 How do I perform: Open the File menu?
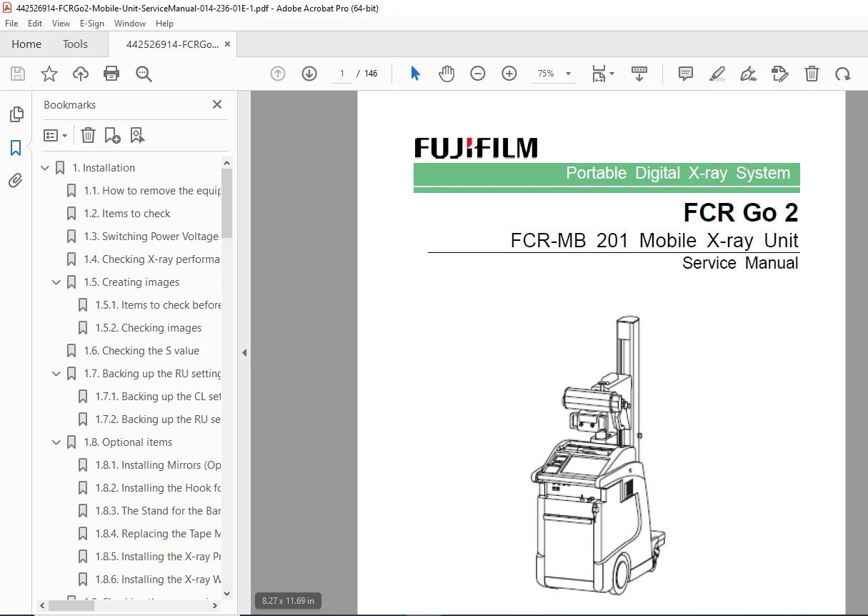tap(11, 24)
